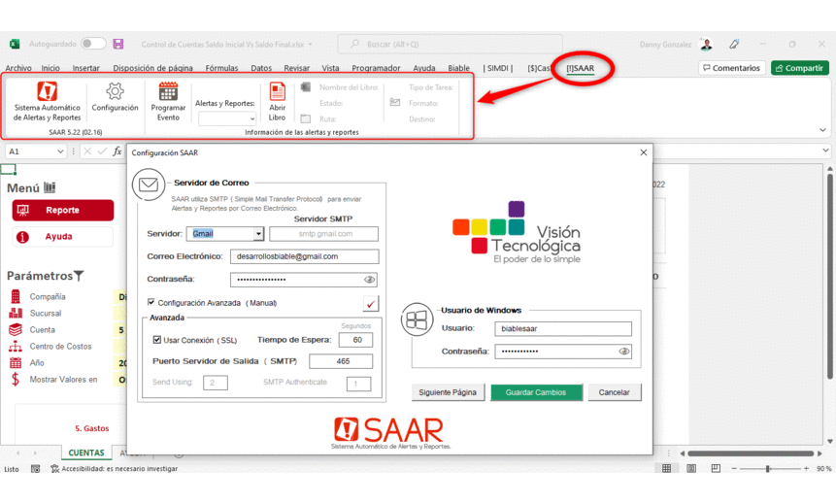Click the pen icon beside profile picture
The height and width of the screenshot is (504, 836).
tap(734, 44)
